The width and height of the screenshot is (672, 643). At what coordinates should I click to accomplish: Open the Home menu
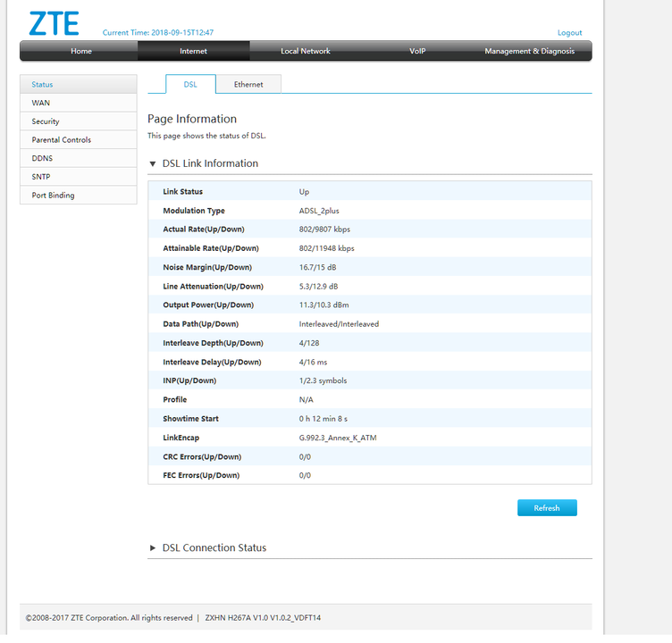pos(81,51)
